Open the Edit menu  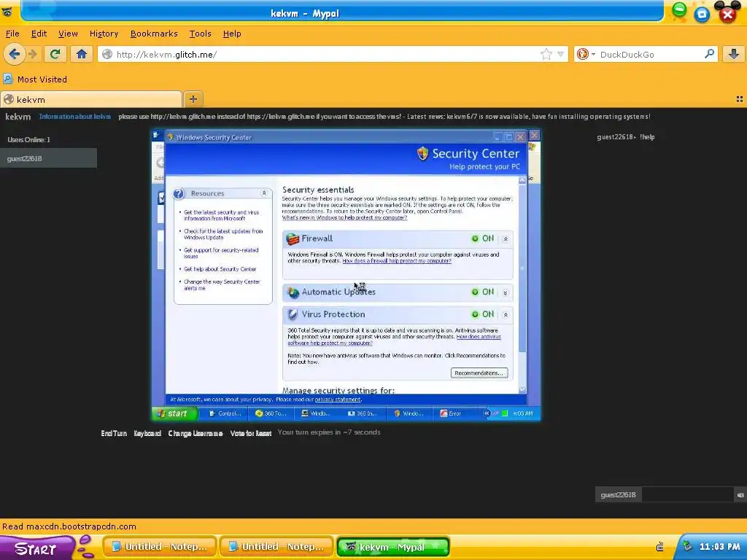[39, 34]
